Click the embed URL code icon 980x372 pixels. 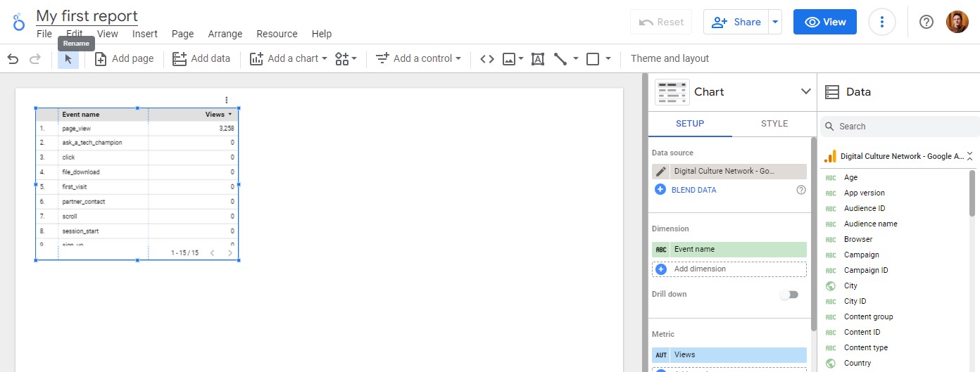[486, 59]
